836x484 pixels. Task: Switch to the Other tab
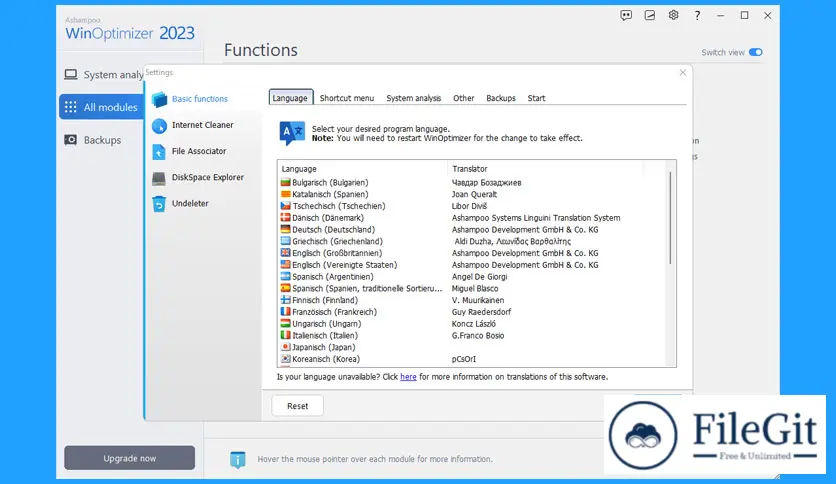pyautogui.click(x=463, y=98)
